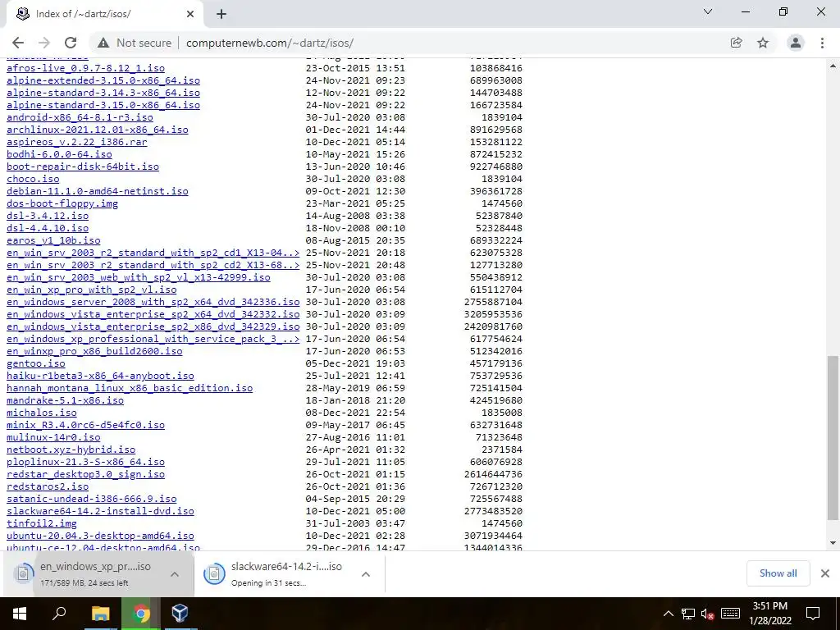Click the muted volume tray icon

[x=708, y=614]
